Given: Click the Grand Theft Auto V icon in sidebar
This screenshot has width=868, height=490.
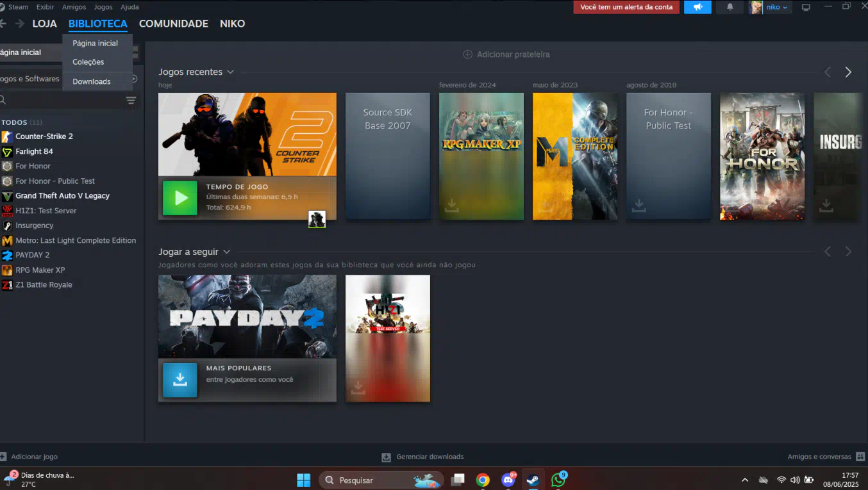Looking at the screenshot, I should 7,196.
